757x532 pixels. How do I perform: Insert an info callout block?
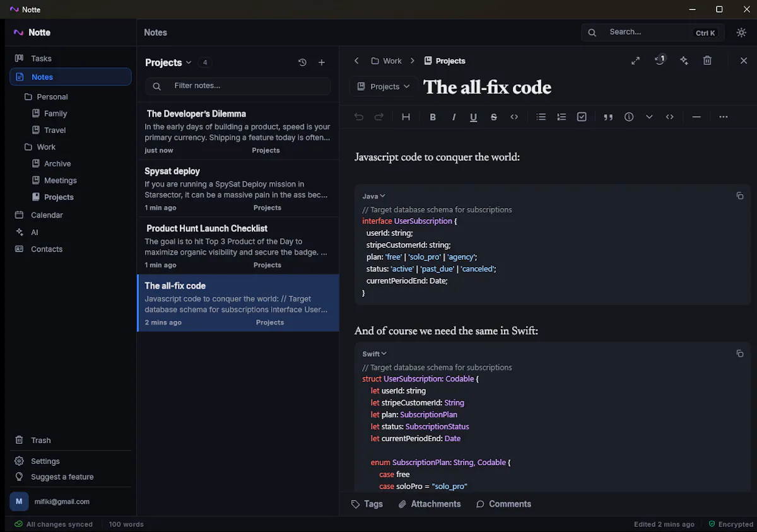coord(629,117)
